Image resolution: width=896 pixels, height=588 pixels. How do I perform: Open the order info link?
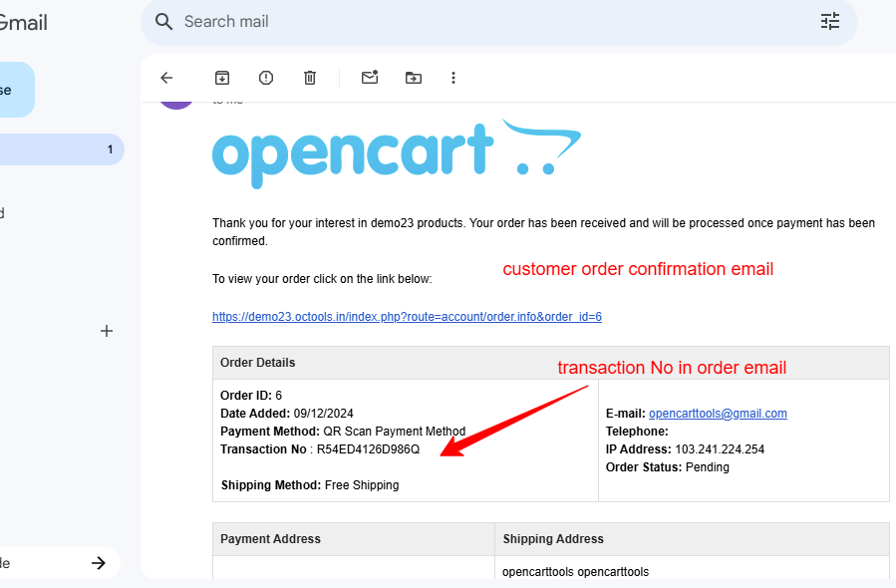click(407, 317)
